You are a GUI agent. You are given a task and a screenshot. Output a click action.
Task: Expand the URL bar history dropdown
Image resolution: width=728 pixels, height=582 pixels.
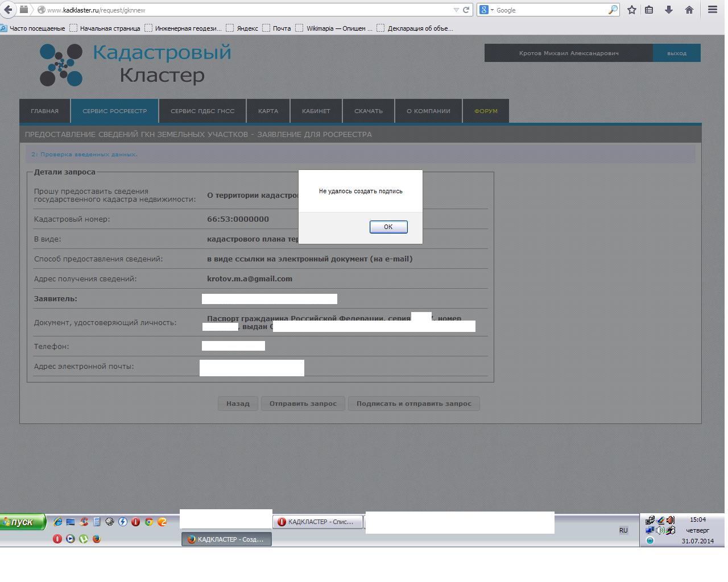pyautogui.click(x=456, y=10)
